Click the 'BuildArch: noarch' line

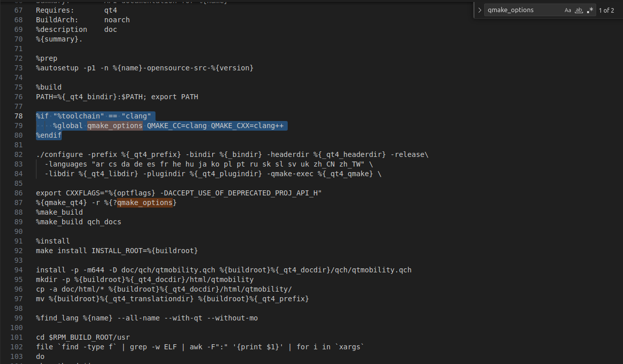pyautogui.click(x=83, y=20)
